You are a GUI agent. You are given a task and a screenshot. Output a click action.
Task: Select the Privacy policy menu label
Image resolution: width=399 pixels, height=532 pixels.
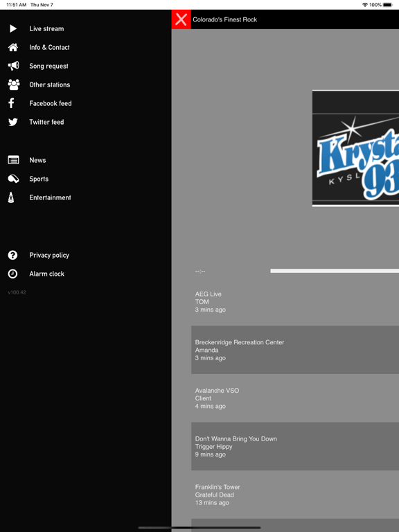coord(49,255)
